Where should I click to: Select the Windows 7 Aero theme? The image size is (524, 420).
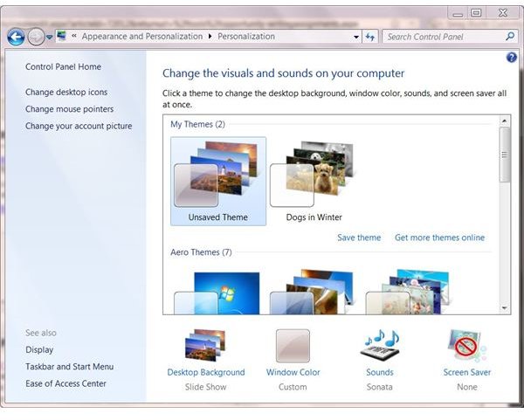tap(217, 293)
